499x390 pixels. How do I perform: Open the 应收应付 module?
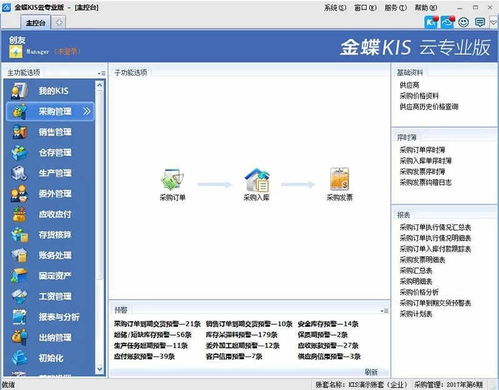pyautogui.click(x=50, y=214)
